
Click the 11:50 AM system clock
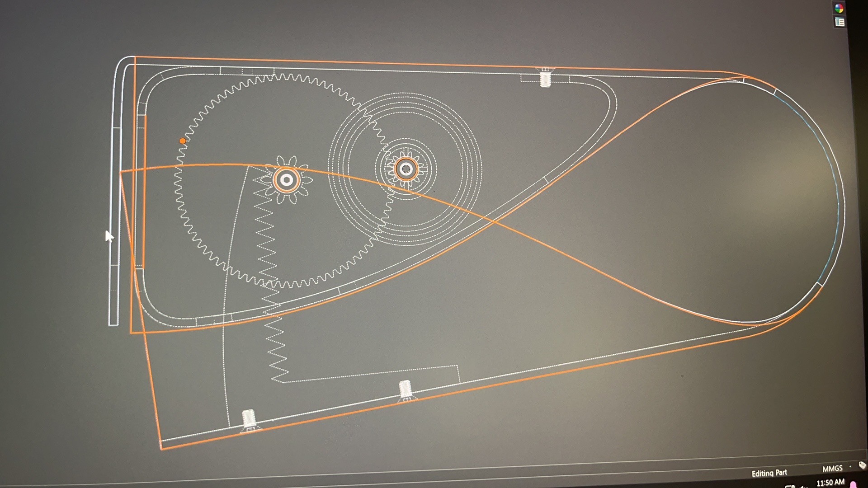[830, 483]
